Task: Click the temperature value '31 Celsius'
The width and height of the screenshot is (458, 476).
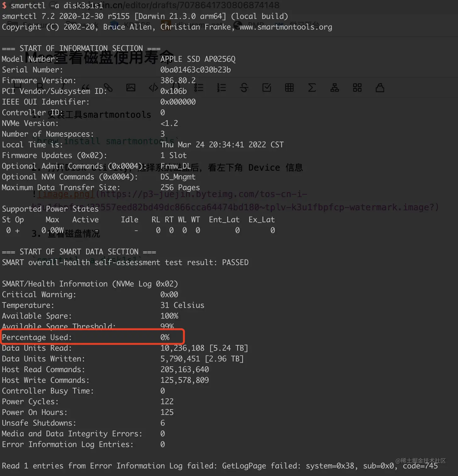Action: click(182, 305)
